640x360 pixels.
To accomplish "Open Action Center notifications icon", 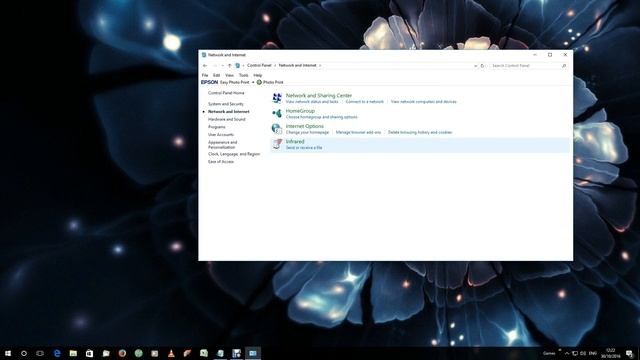I will click(x=629, y=353).
